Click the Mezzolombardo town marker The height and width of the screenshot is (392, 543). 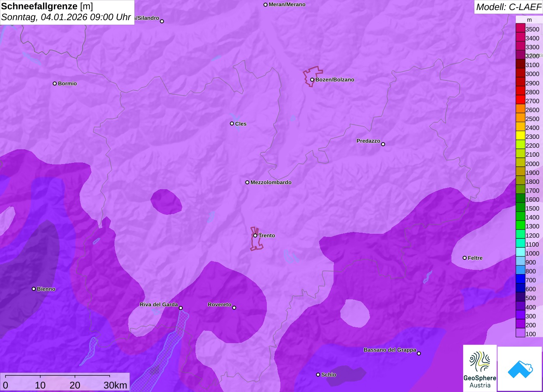(x=247, y=182)
